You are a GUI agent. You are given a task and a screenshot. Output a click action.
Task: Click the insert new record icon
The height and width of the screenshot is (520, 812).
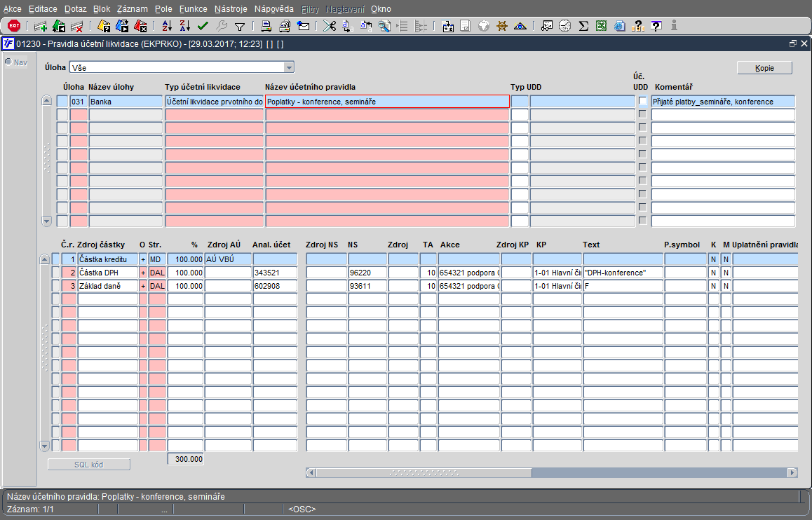point(41,27)
